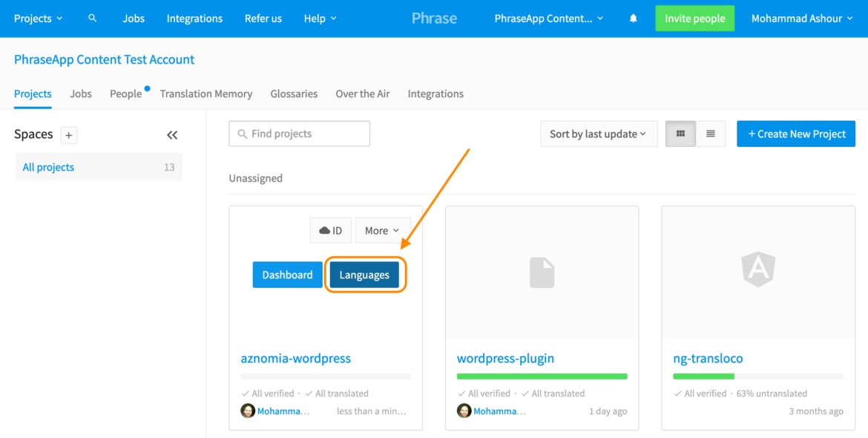Switch to list view layout
Viewport: 868px width, 438px height.
(x=711, y=134)
